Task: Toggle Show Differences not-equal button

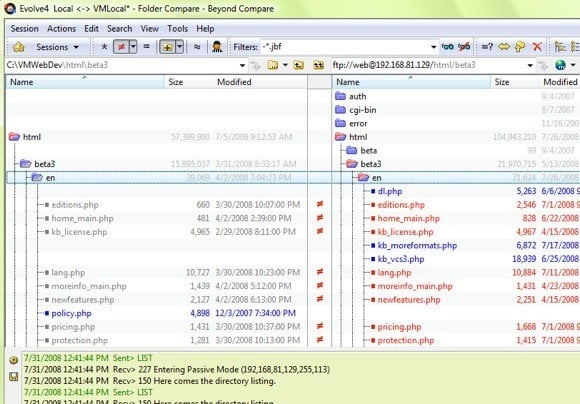Action: [121, 47]
